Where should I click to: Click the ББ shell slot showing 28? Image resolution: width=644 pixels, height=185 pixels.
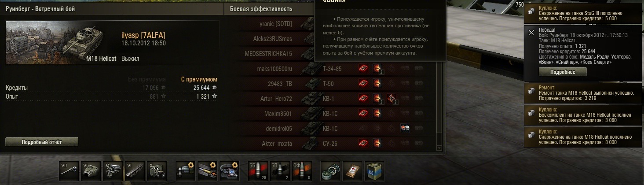click(x=258, y=170)
